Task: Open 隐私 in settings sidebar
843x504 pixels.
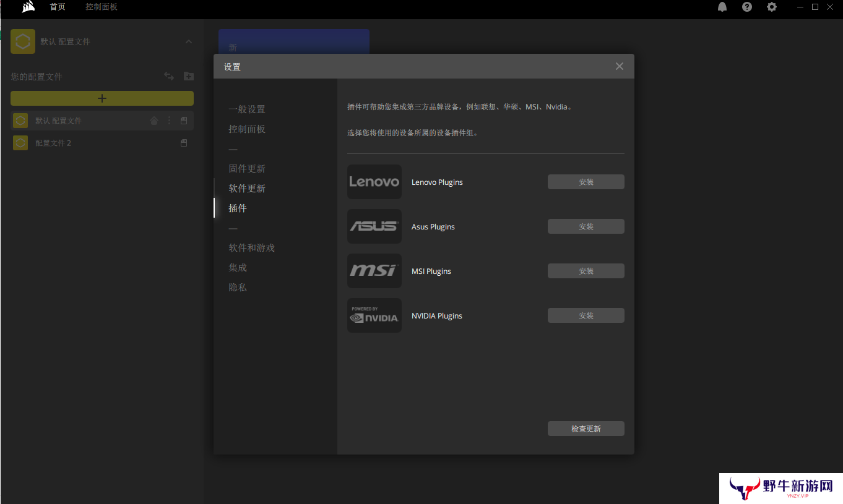Action: coord(238,288)
